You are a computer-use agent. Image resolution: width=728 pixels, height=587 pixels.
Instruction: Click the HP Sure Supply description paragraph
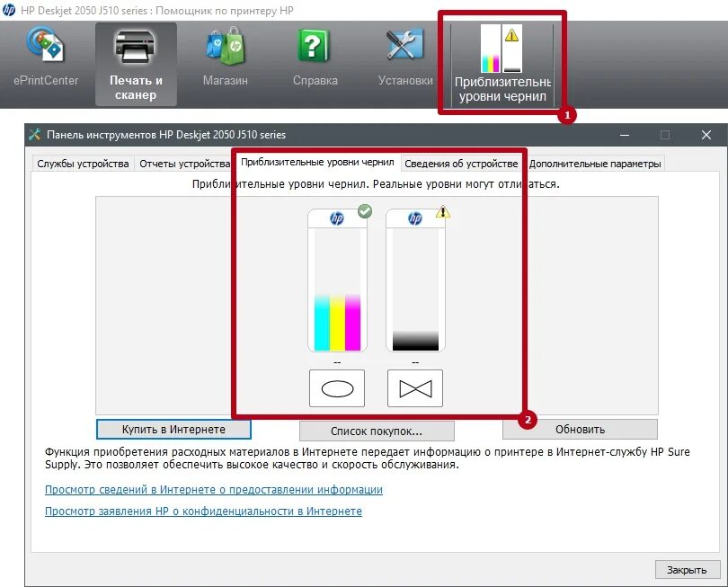[x=368, y=458]
